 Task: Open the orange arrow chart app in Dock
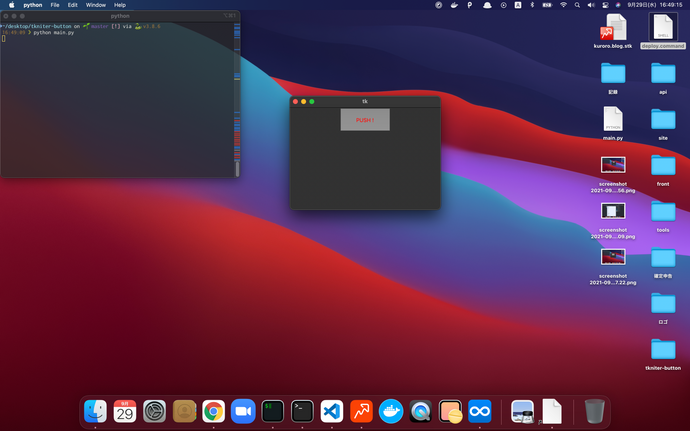[361, 411]
